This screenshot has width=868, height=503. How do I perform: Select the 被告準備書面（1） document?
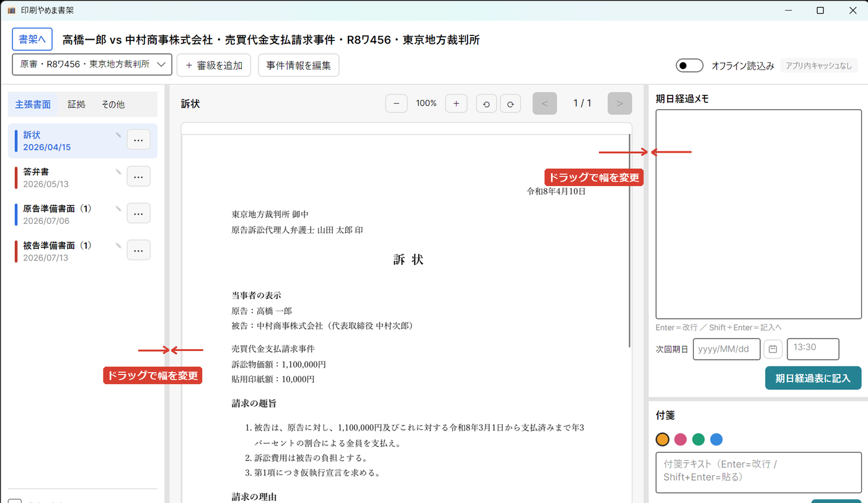pos(82,251)
